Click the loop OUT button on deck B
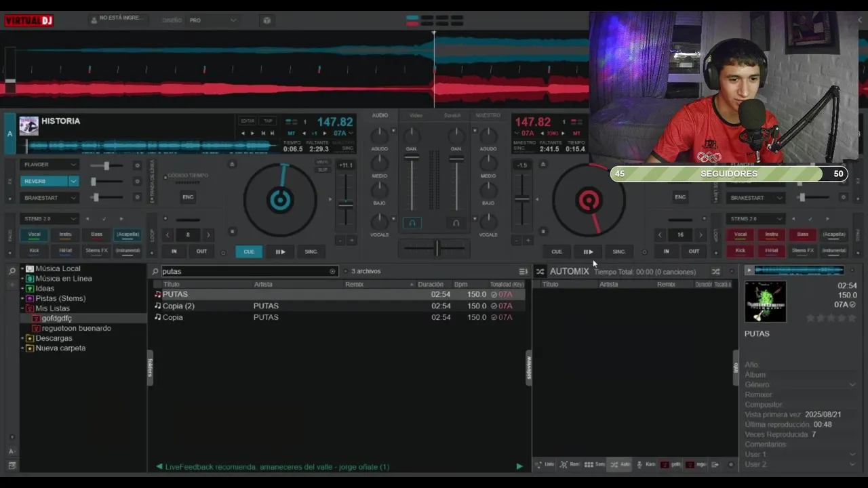This screenshot has height=488, width=868. [x=694, y=251]
